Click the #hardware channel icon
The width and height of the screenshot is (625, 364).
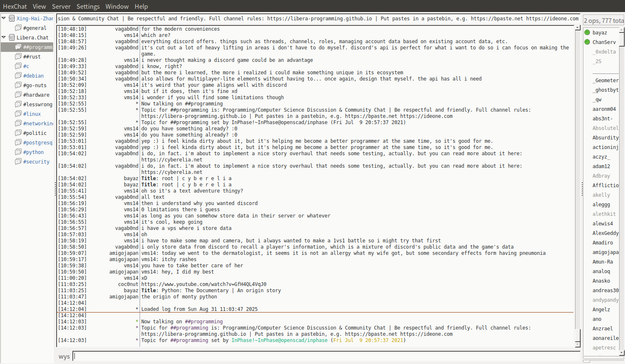(x=18, y=95)
